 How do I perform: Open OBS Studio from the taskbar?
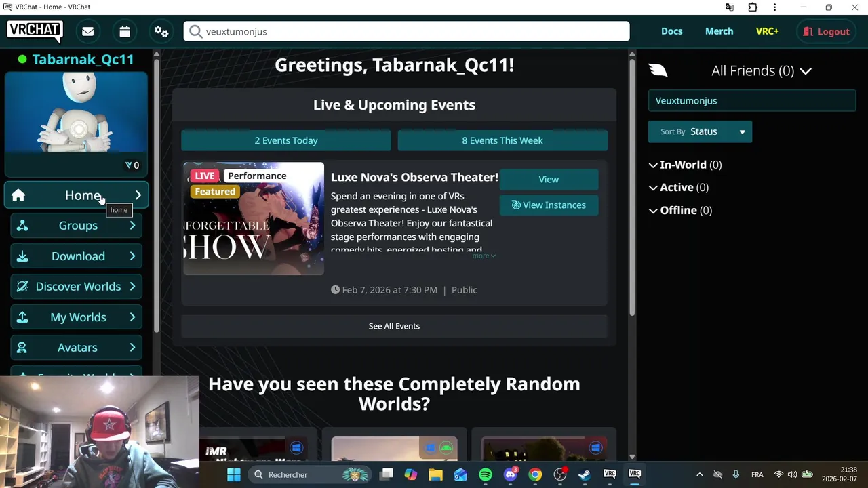coord(560,474)
